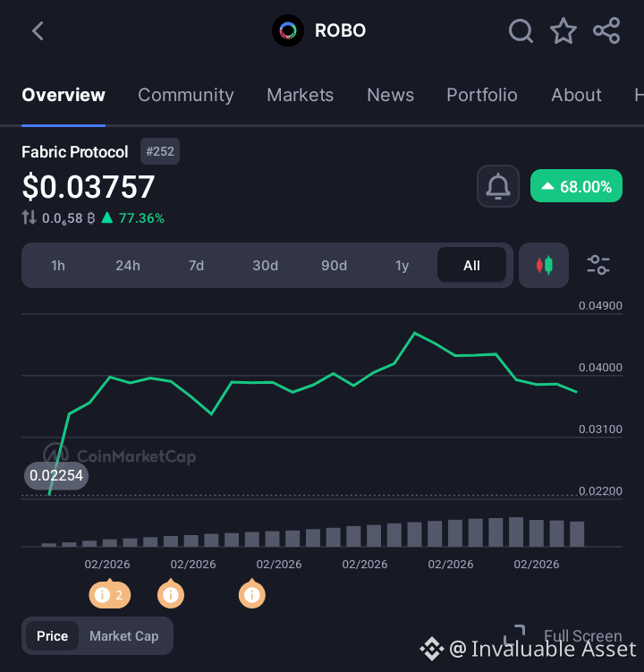
Task: Set a price alert with bell icon
Action: [x=498, y=186]
